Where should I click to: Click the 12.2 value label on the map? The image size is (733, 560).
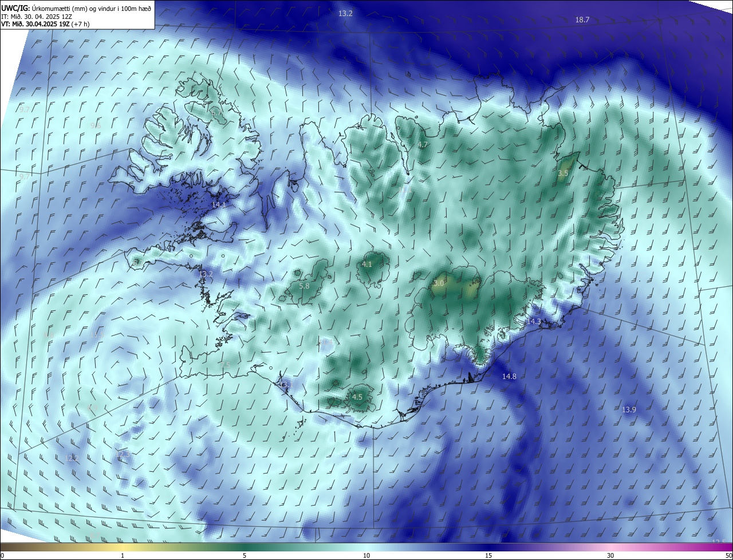point(72,458)
